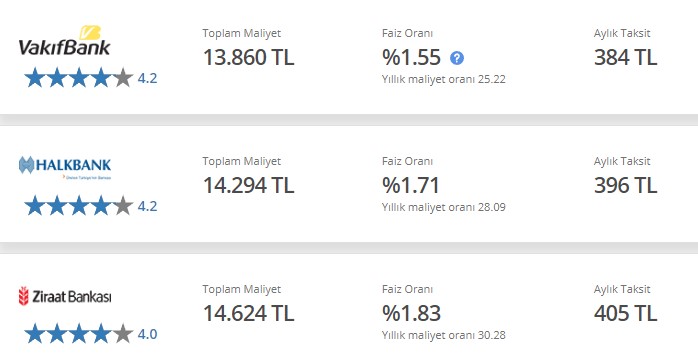Click the Ziraat Bankası logo

tap(65, 296)
